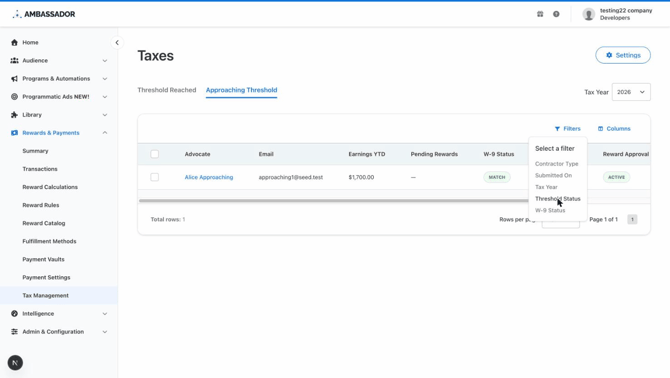This screenshot has height=378, width=670.
Task: Click the Ambassador logo
Action: click(44, 14)
